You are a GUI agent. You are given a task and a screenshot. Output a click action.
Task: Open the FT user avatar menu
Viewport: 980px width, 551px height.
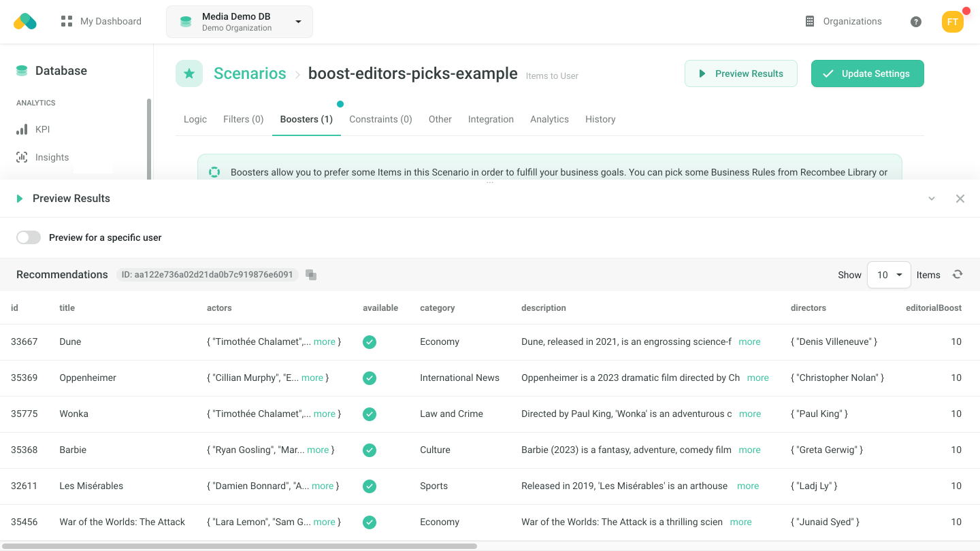(952, 21)
